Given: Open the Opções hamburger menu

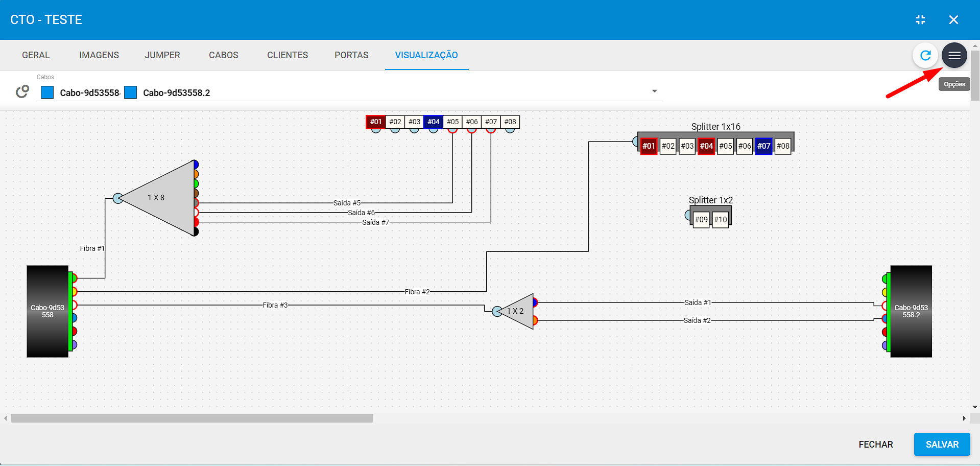Looking at the screenshot, I should [954, 55].
